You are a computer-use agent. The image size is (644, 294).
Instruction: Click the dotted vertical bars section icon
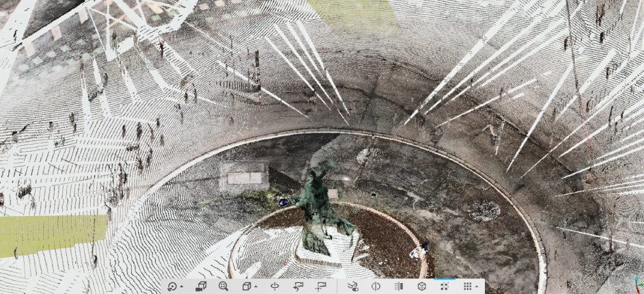(x=398, y=286)
